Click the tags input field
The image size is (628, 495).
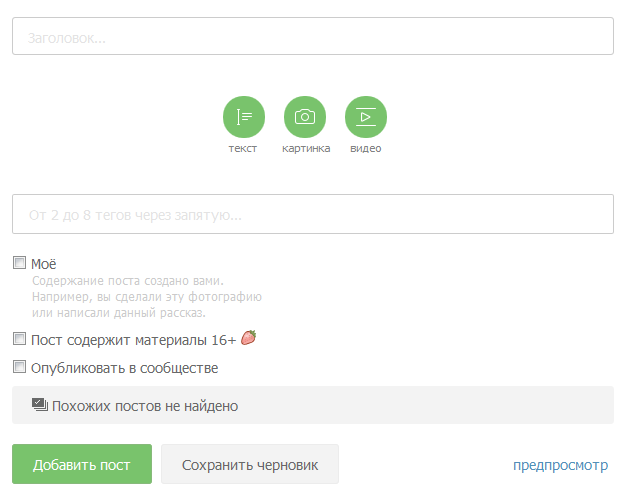tap(313, 214)
